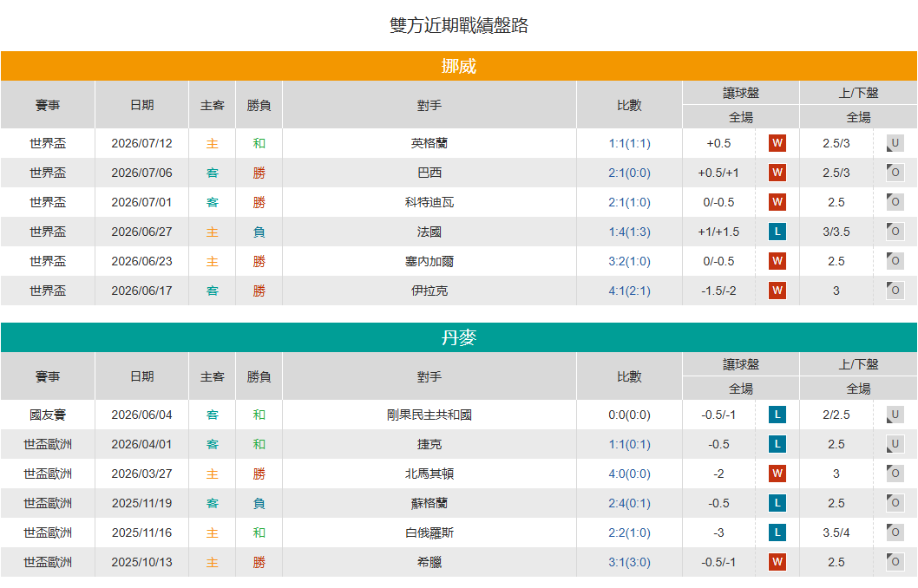Click the W badge in the 科特迪瓦 row
The image size is (918, 588).
(777, 202)
